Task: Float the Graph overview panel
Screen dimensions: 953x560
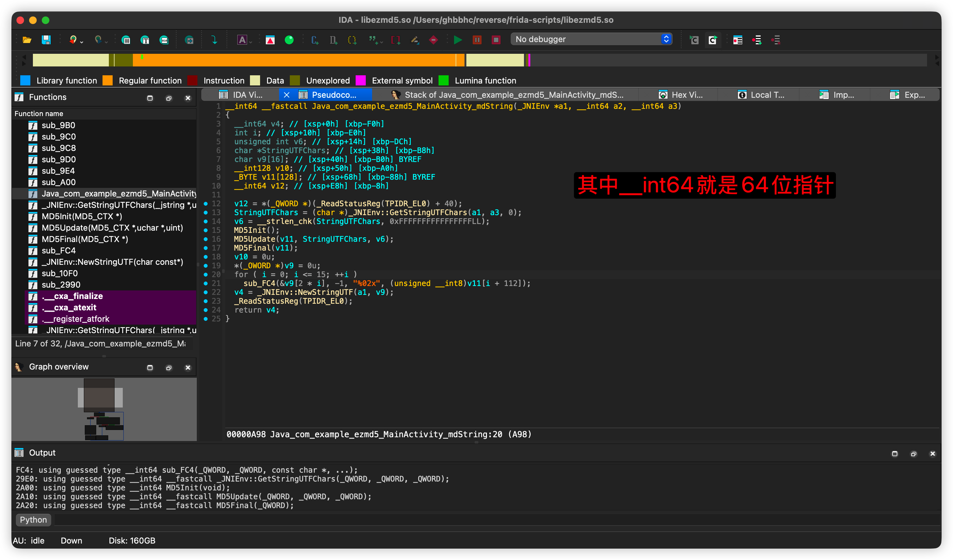Action: [x=169, y=368]
